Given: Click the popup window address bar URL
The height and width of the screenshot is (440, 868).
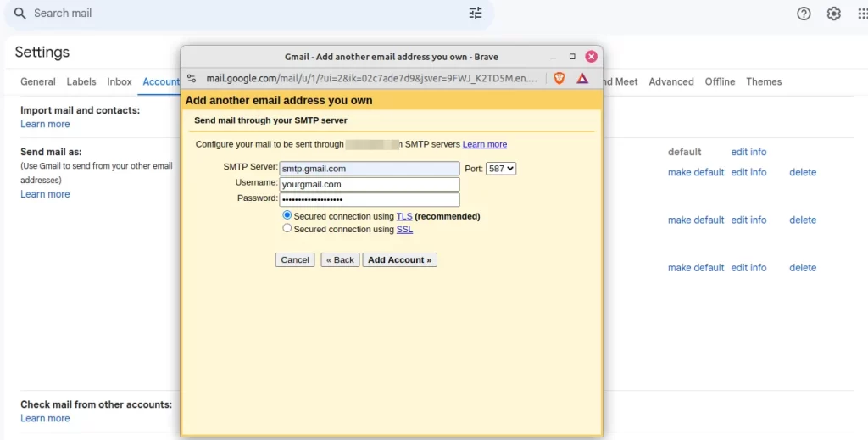Looking at the screenshot, I should click(x=371, y=79).
